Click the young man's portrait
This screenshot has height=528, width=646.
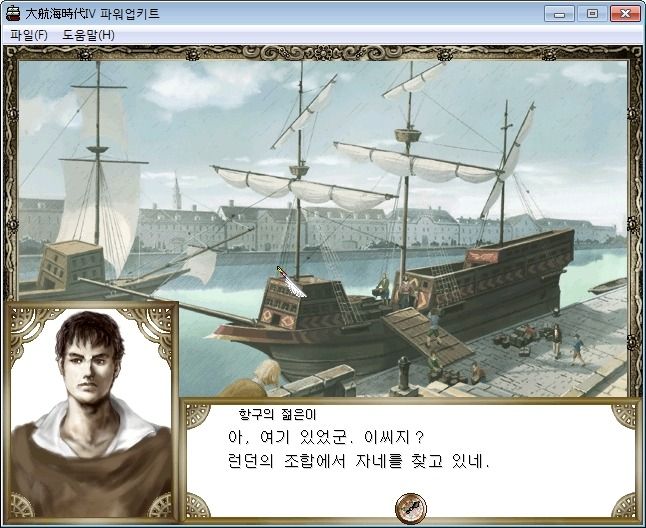(x=91, y=413)
